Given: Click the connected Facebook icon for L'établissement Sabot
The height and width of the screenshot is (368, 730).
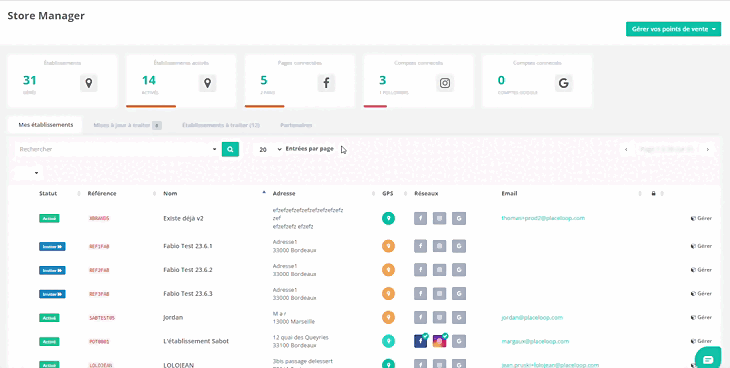Looking at the screenshot, I should (x=420, y=341).
